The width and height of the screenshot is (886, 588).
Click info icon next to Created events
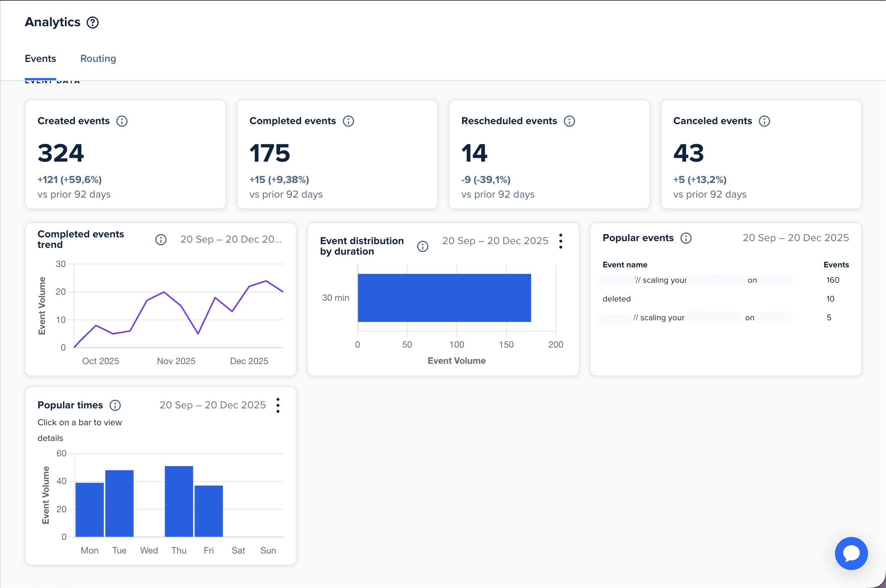pyautogui.click(x=122, y=121)
